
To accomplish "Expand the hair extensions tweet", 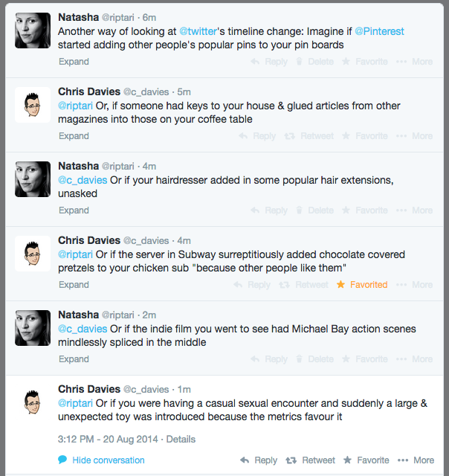I will click(74, 210).
